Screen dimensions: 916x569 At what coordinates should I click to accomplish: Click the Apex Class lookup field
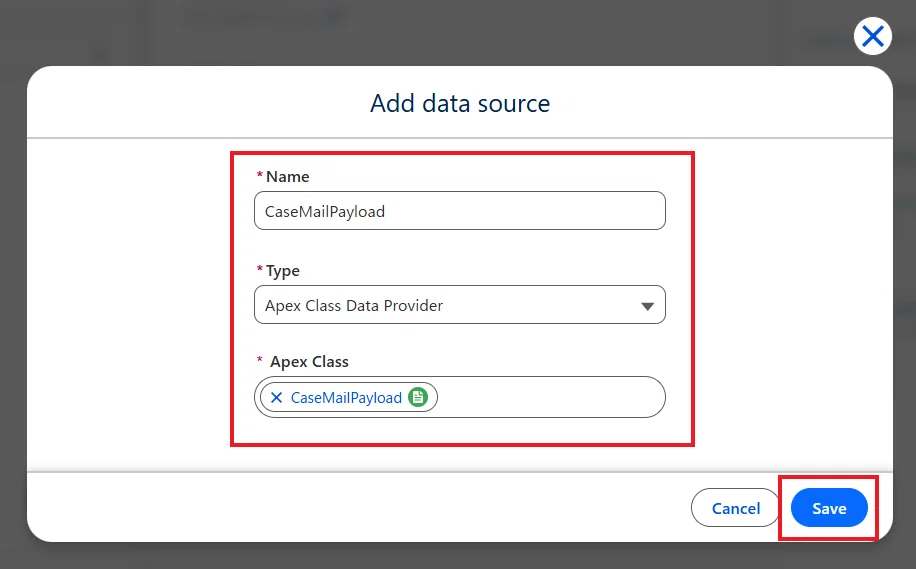point(460,397)
